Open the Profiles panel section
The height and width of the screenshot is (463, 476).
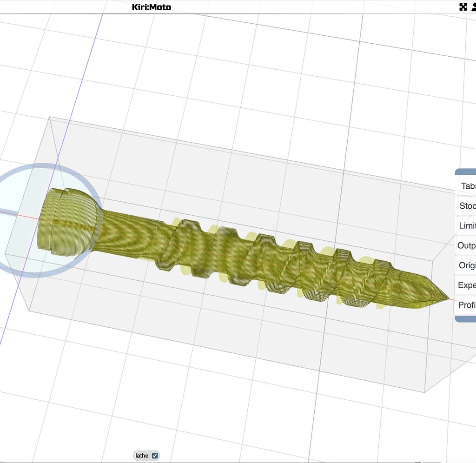467,305
